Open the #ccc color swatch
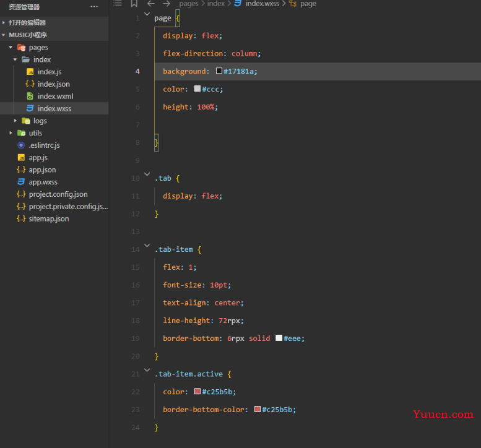 197,88
